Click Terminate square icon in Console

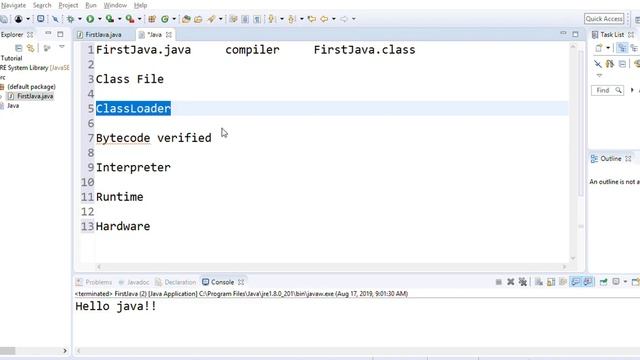click(498, 282)
